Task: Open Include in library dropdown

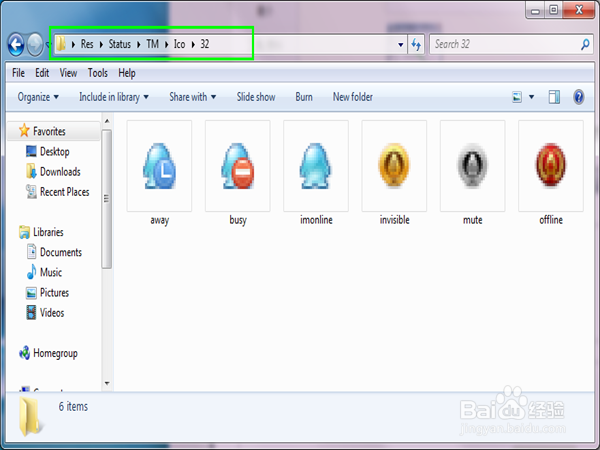Action: pyautogui.click(x=114, y=97)
